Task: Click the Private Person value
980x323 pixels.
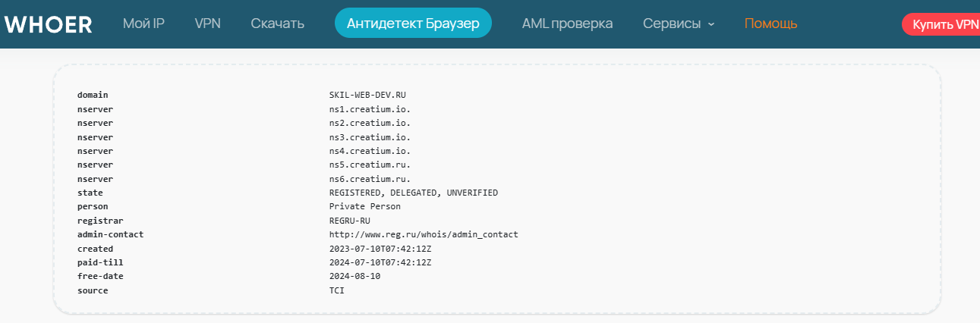Action: 365,206
